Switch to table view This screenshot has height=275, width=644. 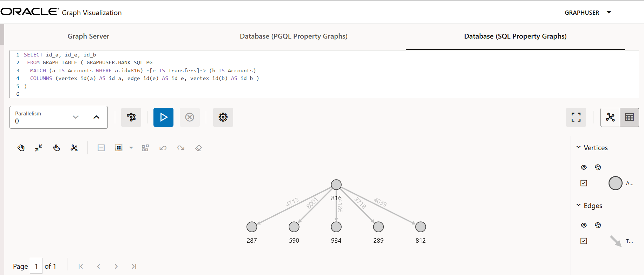(629, 117)
